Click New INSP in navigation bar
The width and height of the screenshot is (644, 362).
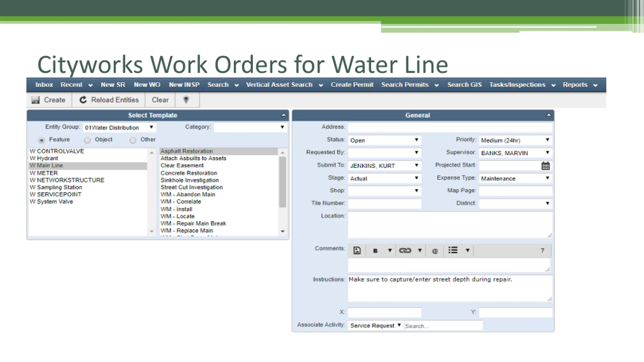tap(184, 85)
